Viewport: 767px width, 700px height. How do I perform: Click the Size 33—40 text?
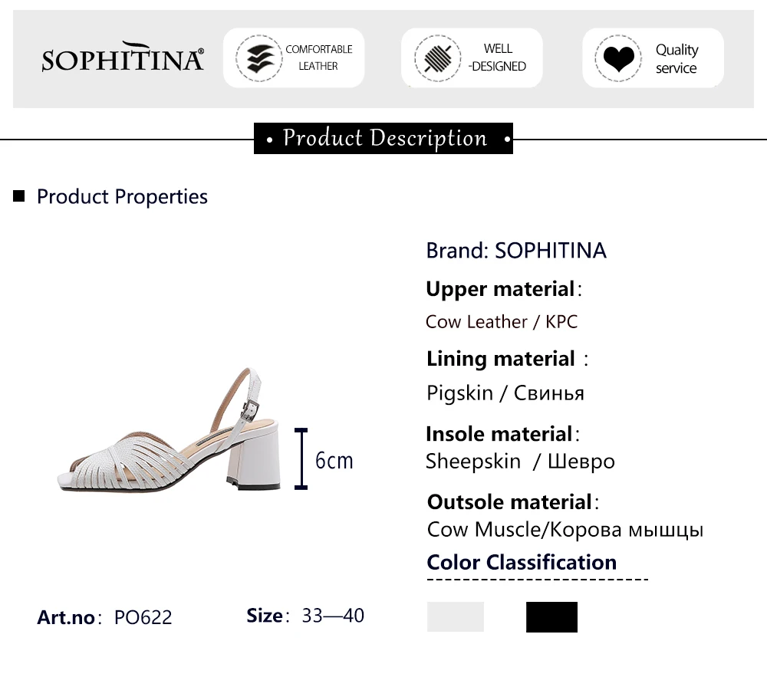click(x=305, y=616)
